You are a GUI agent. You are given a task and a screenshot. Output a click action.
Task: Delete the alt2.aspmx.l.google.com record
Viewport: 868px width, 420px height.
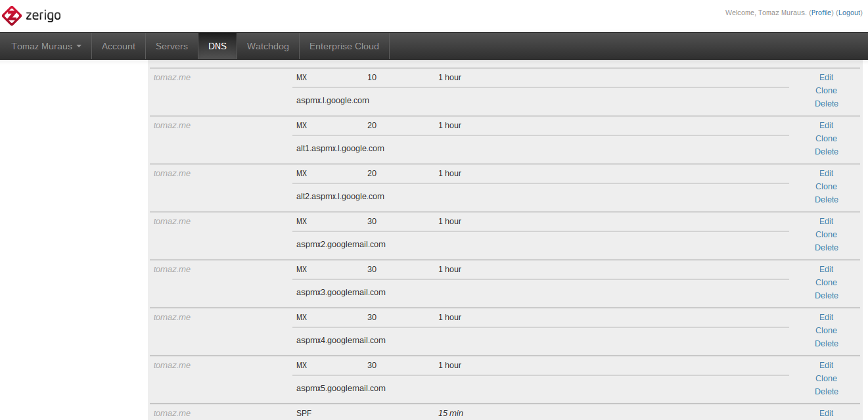point(827,199)
